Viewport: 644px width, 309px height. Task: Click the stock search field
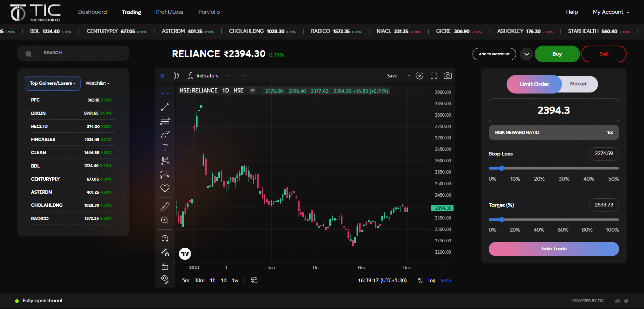pyautogui.click(x=84, y=53)
